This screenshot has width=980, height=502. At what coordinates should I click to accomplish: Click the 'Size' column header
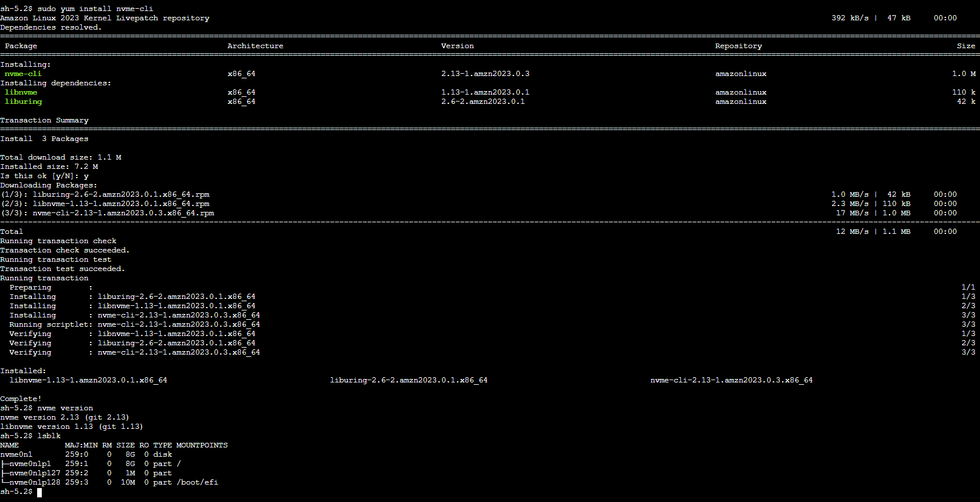point(966,46)
